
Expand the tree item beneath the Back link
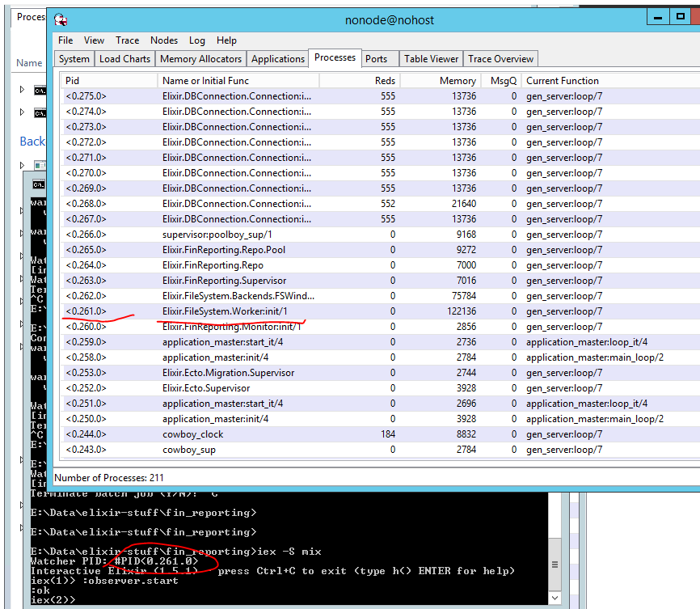(21, 164)
